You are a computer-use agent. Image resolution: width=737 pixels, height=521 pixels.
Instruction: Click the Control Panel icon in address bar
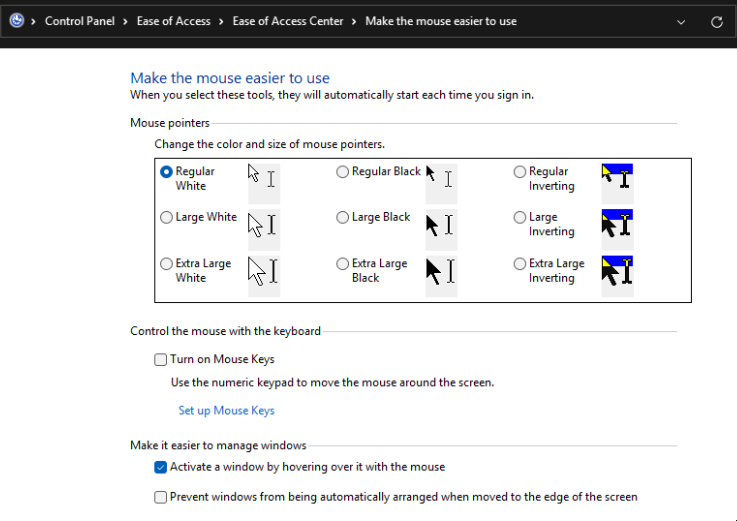(x=16, y=21)
